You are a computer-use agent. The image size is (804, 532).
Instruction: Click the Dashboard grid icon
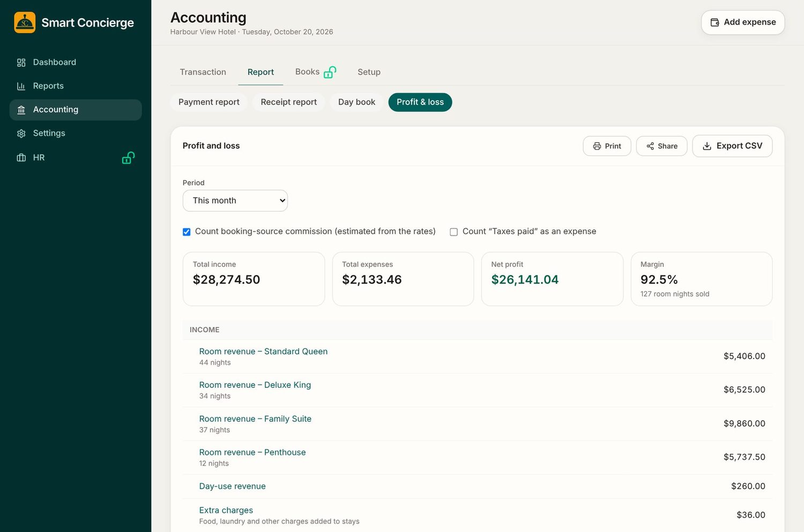pos(21,63)
